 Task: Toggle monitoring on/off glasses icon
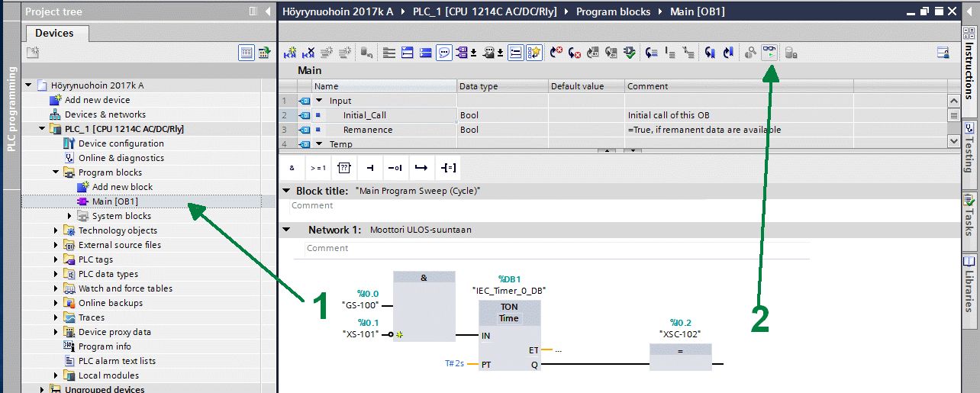(x=770, y=53)
